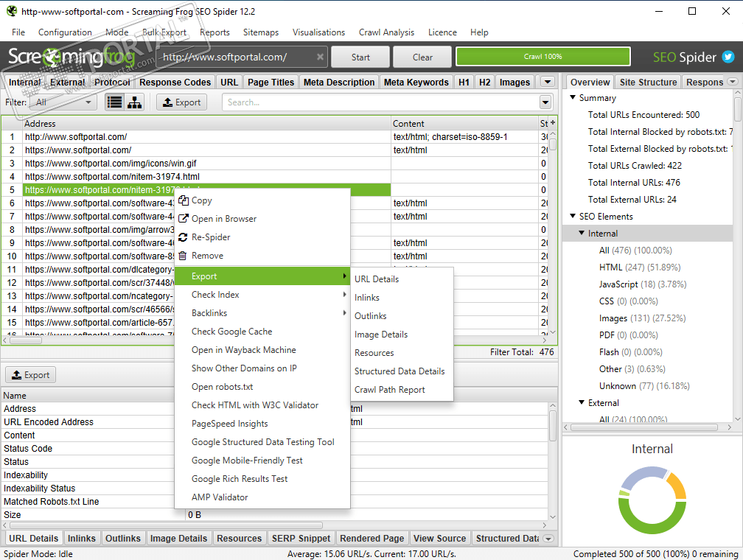743x560 pixels.
Task: Click the Address column header
Action: pos(206,123)
